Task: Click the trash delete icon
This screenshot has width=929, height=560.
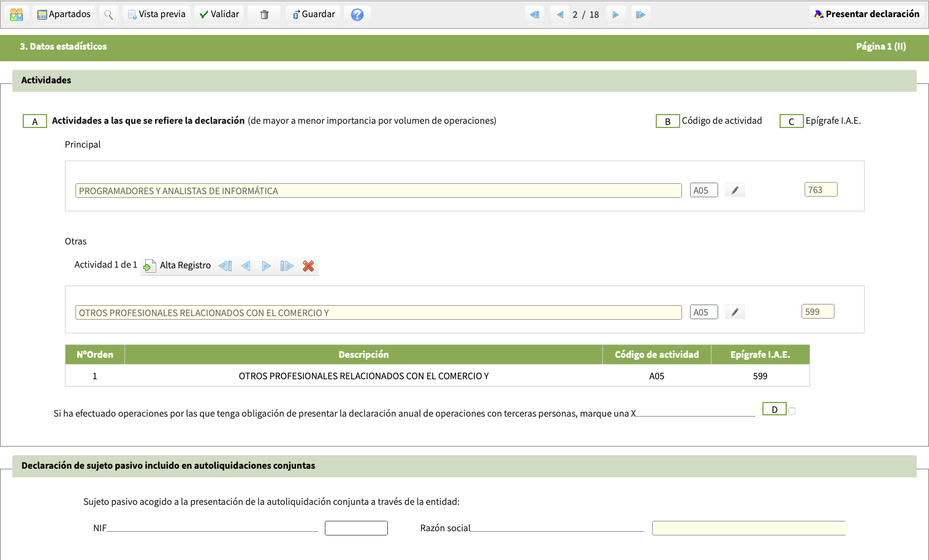Action: (264, 14)
